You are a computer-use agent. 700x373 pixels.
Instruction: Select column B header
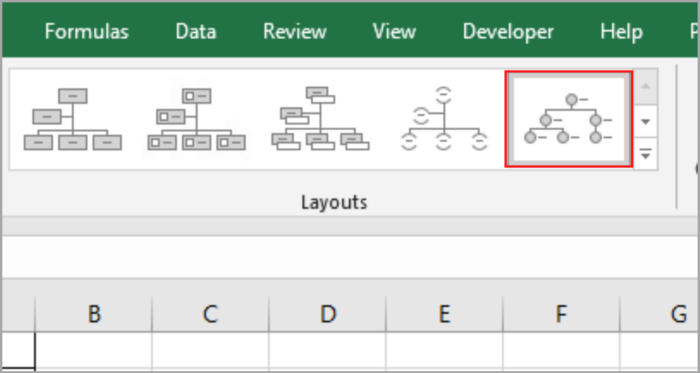94,314
